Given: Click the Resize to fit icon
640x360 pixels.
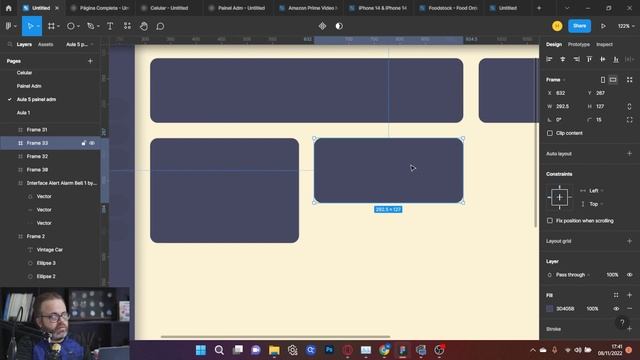Looking at the screenshot, I should (630, 80).
